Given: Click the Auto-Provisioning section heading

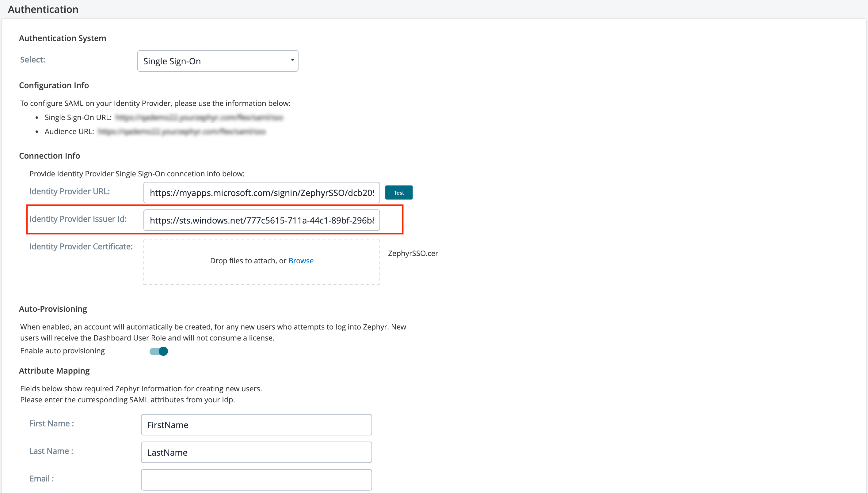Looking at the screenshot, I should point(53,309).
